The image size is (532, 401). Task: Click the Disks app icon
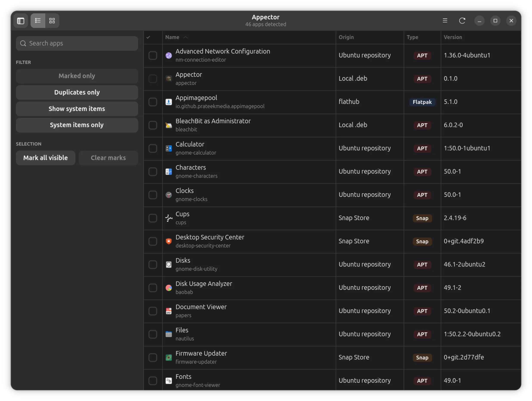(x=169, y=265)
